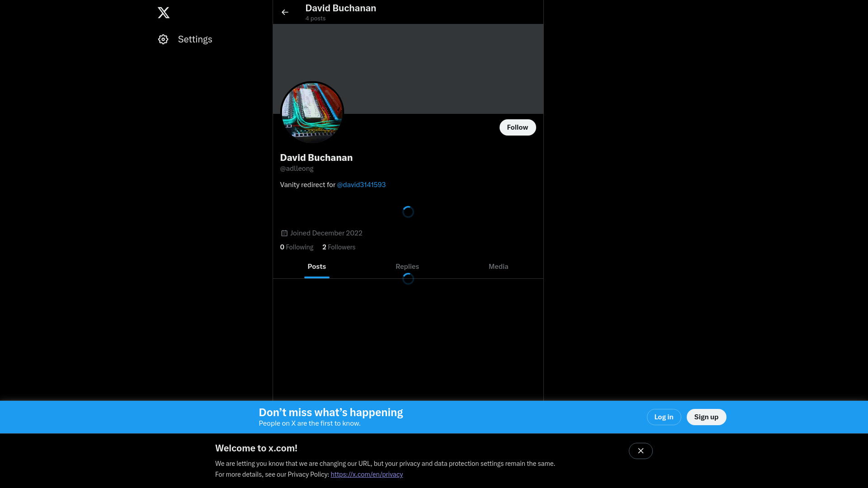Follow David Buchanan
This screenshot has width=868, height=488.
pos(518,127)
